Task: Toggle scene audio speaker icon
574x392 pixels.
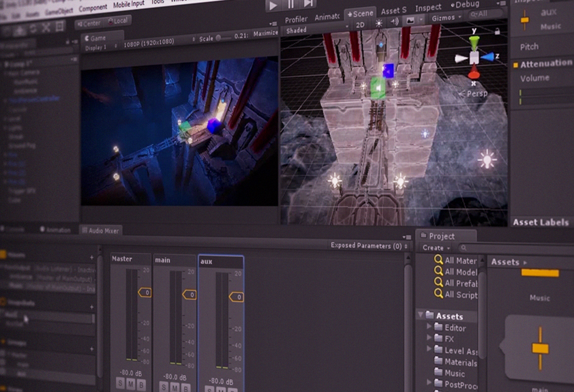Action: (x=394, y=22)
